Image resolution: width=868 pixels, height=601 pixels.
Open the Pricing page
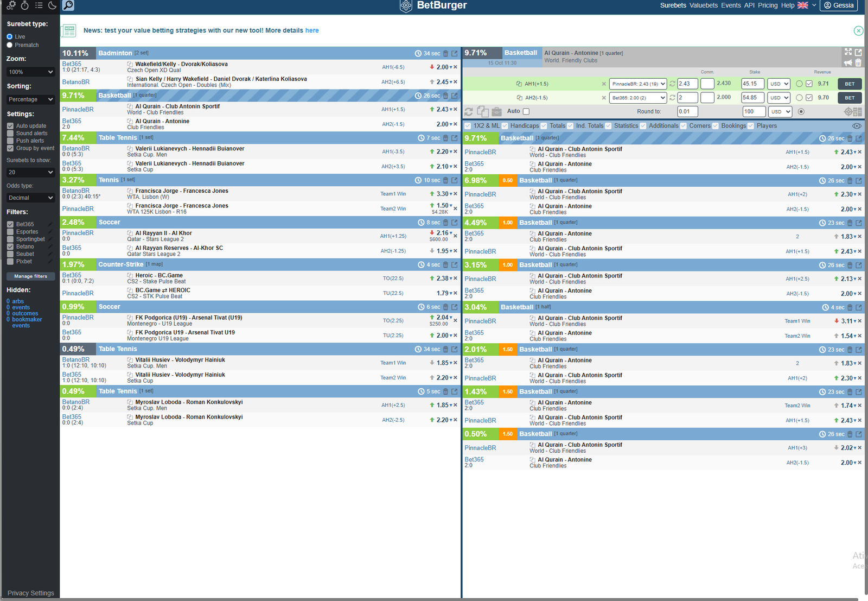[x=768, y=5]
